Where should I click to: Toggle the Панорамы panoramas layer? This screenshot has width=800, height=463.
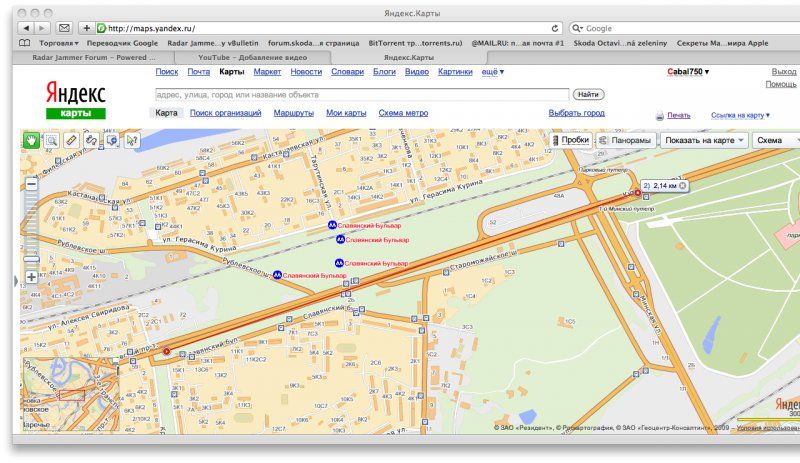pyautogui.click(x=626, y=140)
